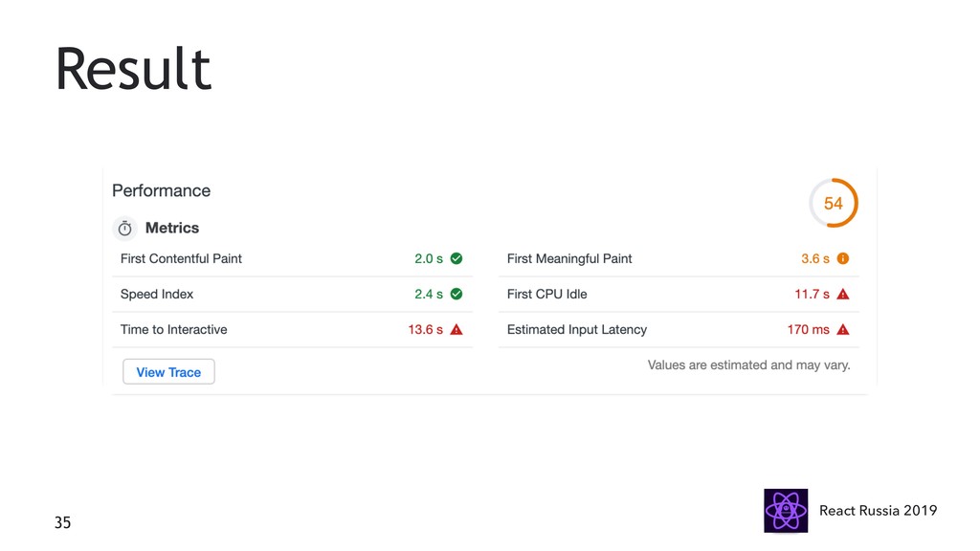
Task: Click the performance score gauge showing 54
Action: (834, 203)
